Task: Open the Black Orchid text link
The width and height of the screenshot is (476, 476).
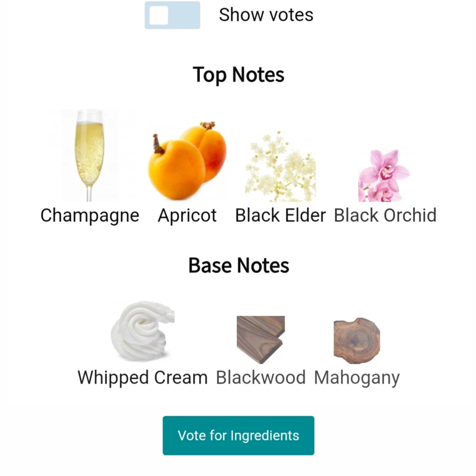Action: (x=385, y=215)
